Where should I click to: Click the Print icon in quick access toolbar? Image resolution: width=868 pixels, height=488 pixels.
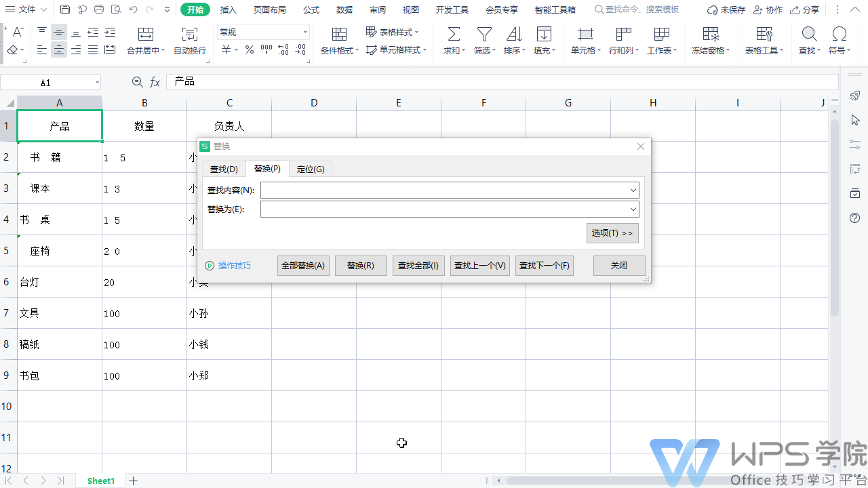[99, 9]
